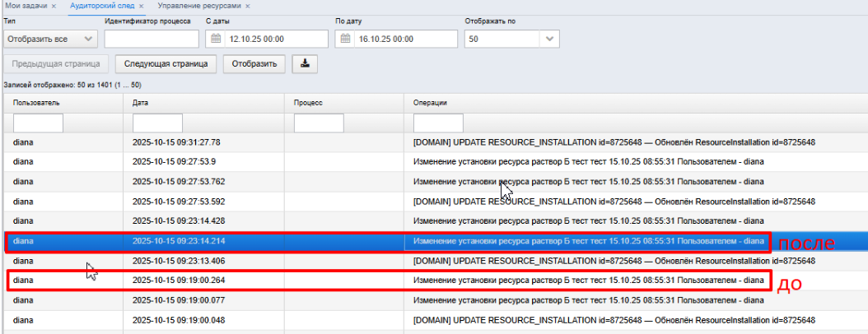The image size is (868, 334).
Task: Open calendar picker for С даты
Action: (x=216, y=39)
